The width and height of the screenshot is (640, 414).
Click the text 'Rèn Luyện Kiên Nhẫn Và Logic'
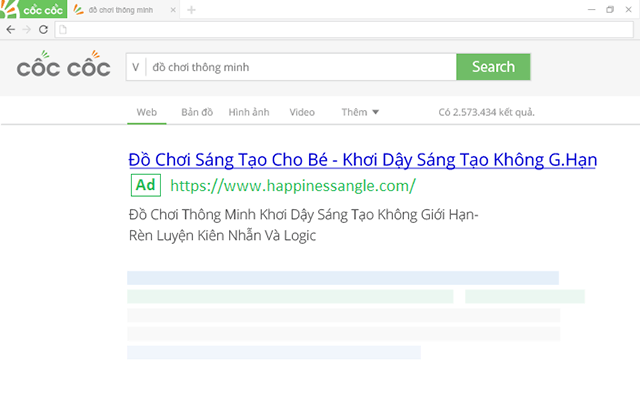[222, 236]
